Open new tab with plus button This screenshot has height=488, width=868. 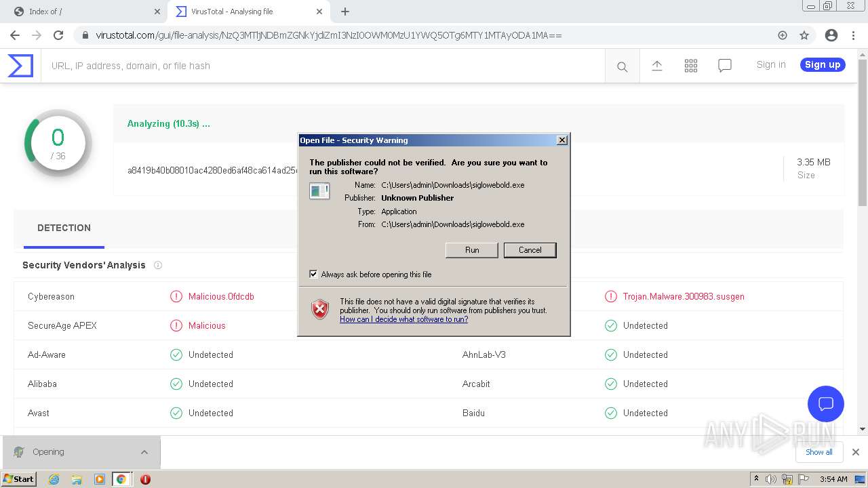pyautogui.click(x=345, y=12)
